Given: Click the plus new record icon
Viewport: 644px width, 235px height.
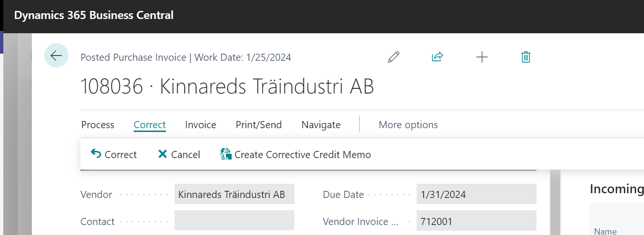Looking at the screenshot, I should click(x=482, y=57).
